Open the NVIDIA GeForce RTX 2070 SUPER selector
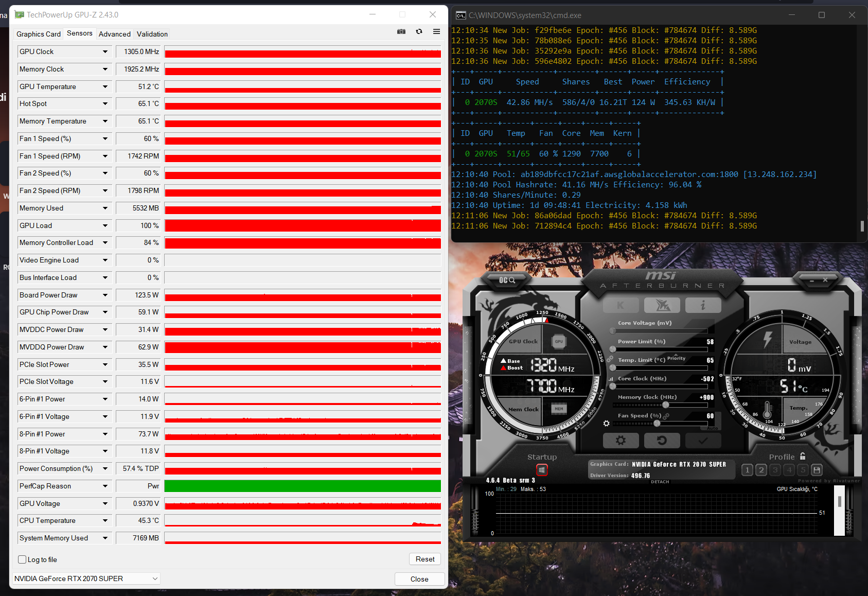Screen dimensions: 868x596 coord(86,579)
